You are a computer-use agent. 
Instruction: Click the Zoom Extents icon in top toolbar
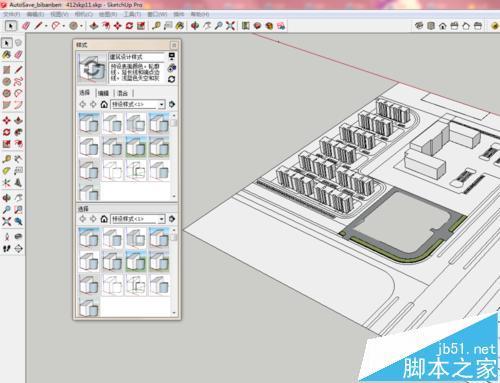230,26
